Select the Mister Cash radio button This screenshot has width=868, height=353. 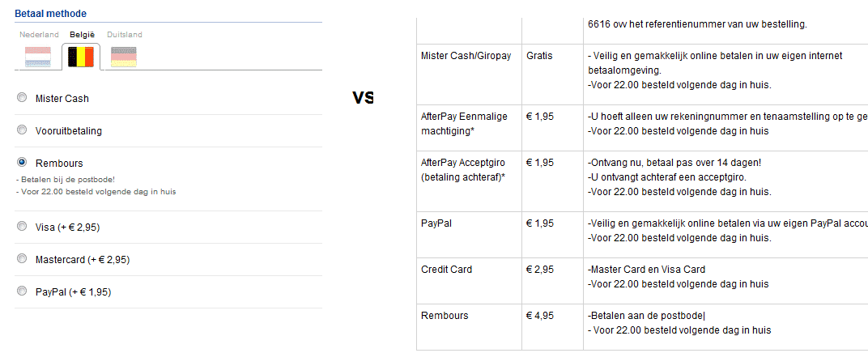(21, 98)
